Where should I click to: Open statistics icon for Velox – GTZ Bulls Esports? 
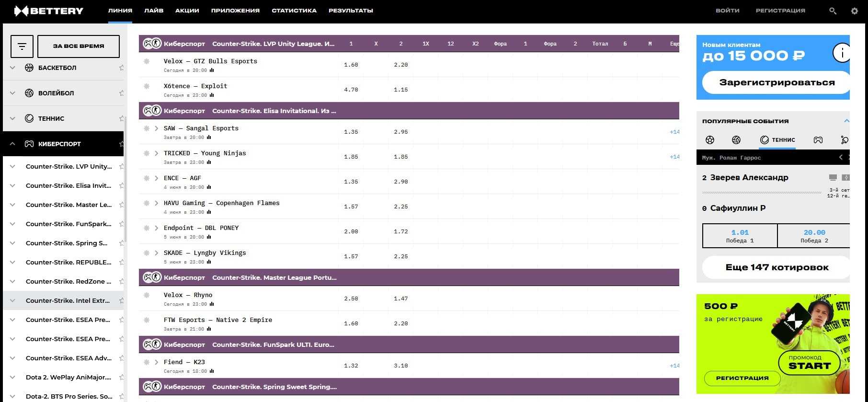pos(212,70)
